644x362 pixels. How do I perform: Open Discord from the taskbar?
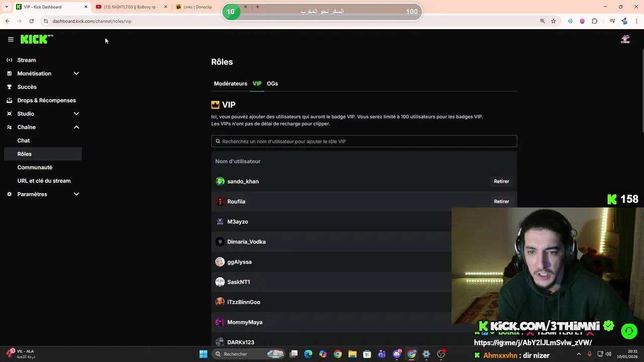(x=397, y=354)
